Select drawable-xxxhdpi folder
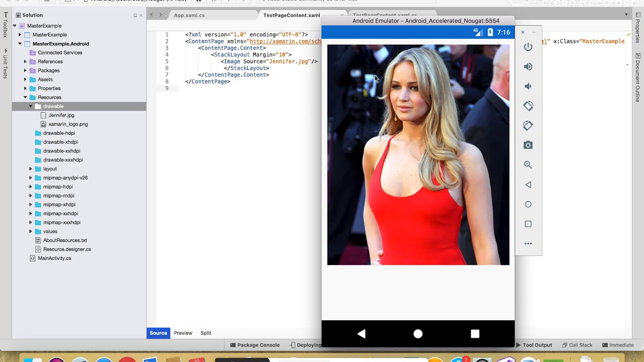This screenshot has width=644, height=362. click(x=63, y=160)
